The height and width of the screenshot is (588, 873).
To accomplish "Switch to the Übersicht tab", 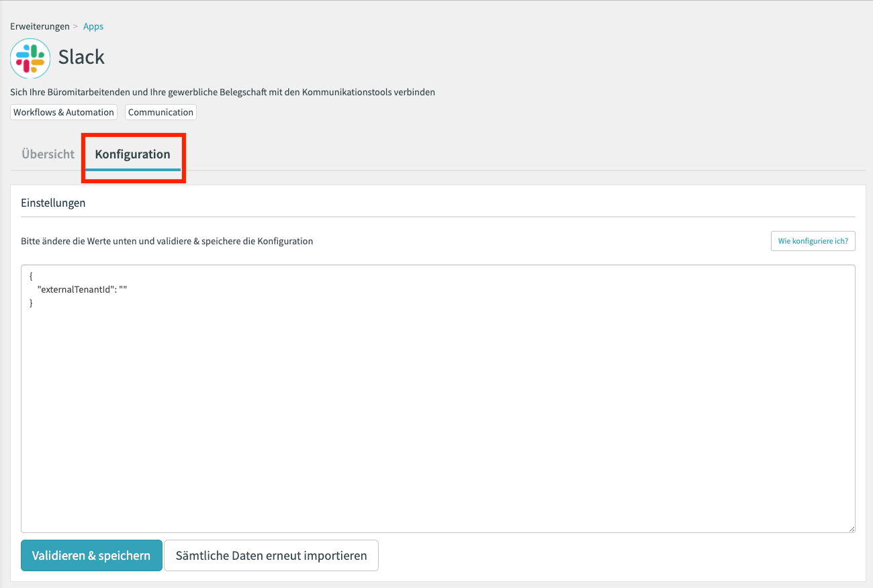I will pyautogui.click(x=48, y=154).
